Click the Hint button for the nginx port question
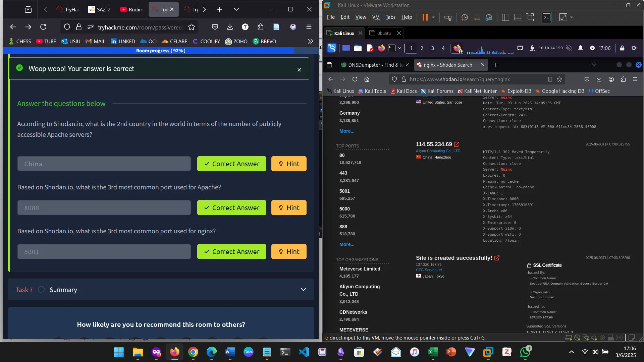 pos(289,252)
